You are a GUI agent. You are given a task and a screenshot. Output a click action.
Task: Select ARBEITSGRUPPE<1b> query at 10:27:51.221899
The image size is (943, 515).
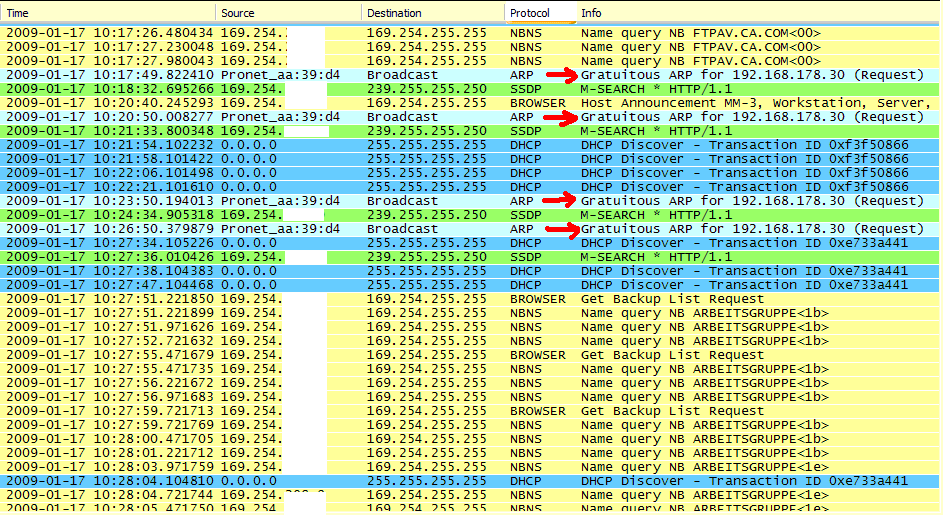(470, 313)
